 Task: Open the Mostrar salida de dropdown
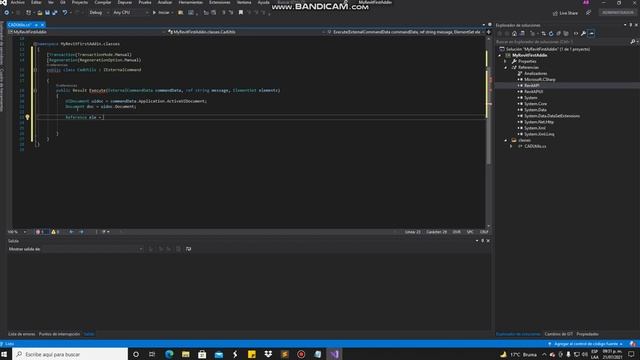(92, 249)
